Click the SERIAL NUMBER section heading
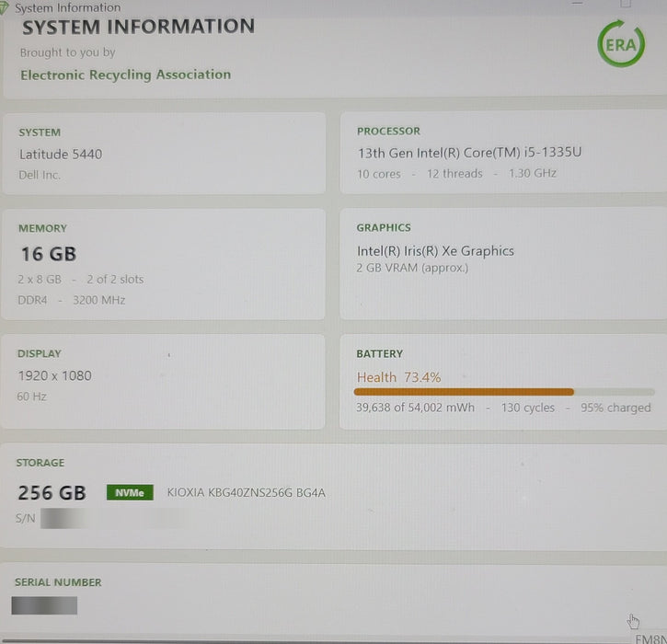 click(58, 582)
